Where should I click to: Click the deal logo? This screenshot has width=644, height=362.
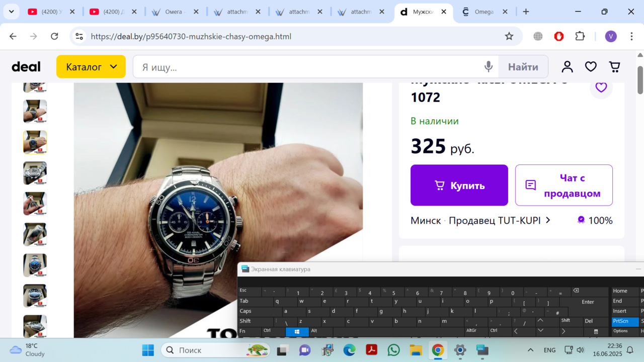tap(26, 67)
